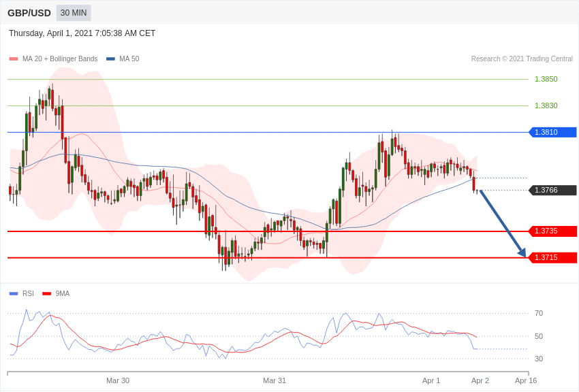Image resolution: width=579 pixels, height=392 pixels.
Task: Click the RSI 30 level label
Action: click(539, 359)
